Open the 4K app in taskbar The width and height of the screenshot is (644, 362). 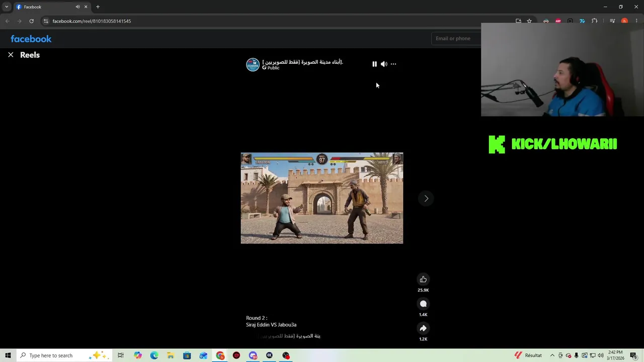click(x=269, y=355)
